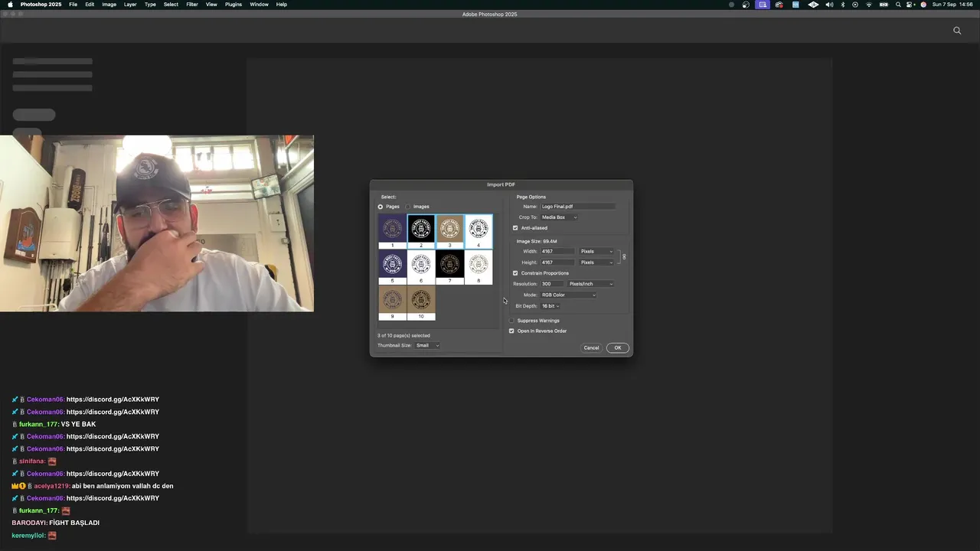Open the Help menu

point(282,5)
